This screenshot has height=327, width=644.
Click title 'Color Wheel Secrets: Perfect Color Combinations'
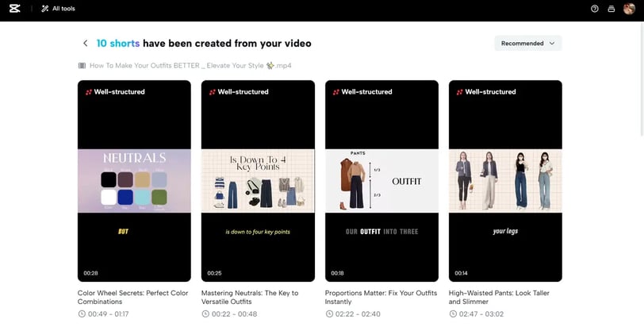pyautogui.click(x=132, y=297)
